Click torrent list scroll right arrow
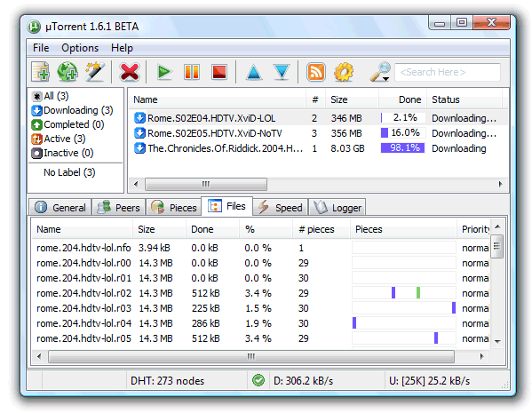The image size is (532, 413). (500, 184)
